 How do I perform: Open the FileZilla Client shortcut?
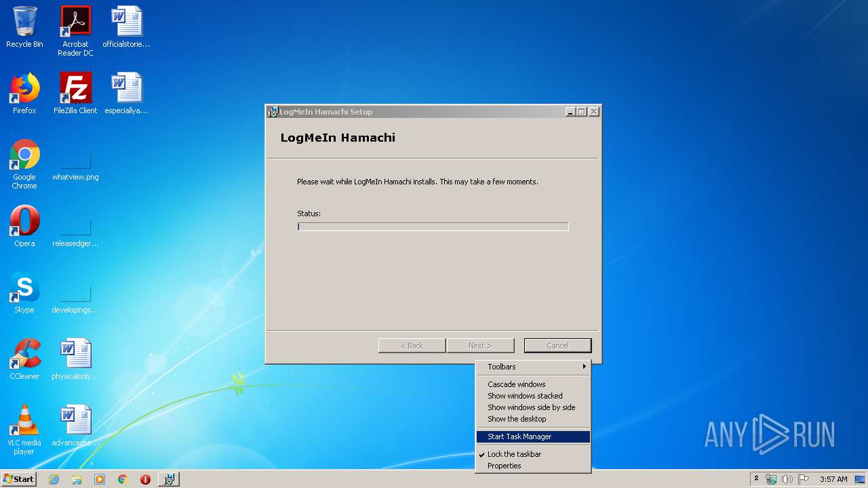[75, 94]
